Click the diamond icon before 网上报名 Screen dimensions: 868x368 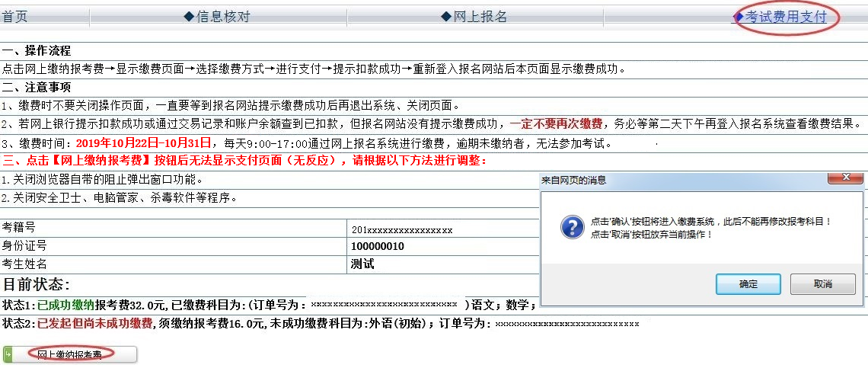446,17
